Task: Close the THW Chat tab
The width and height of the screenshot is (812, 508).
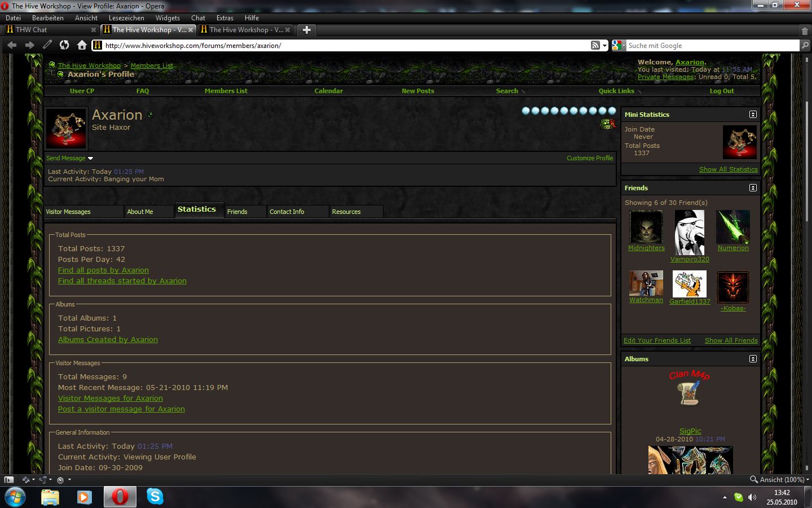Action: coord(94,30)
